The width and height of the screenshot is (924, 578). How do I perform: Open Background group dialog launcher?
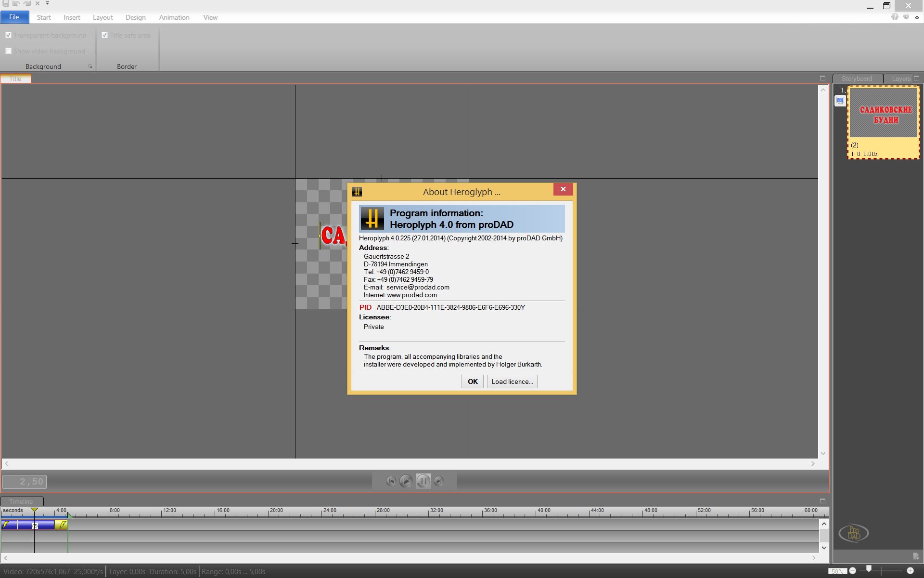[x=90, y=66]
